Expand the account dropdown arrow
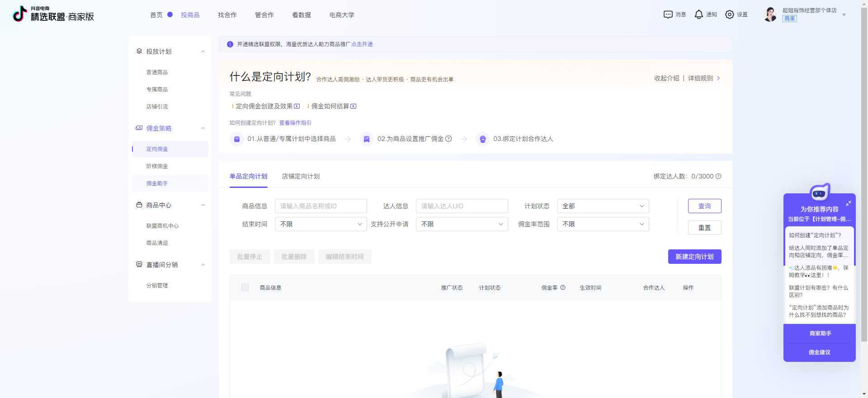The height and width of the screenshot is (398, 868). click(x=844, y=15)
